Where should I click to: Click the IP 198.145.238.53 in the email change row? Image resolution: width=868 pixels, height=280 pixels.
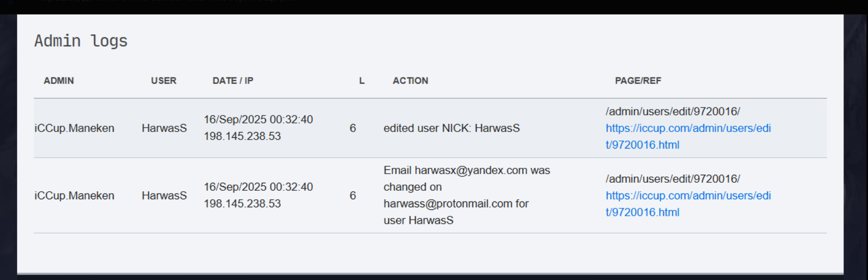tap(242, 204)
